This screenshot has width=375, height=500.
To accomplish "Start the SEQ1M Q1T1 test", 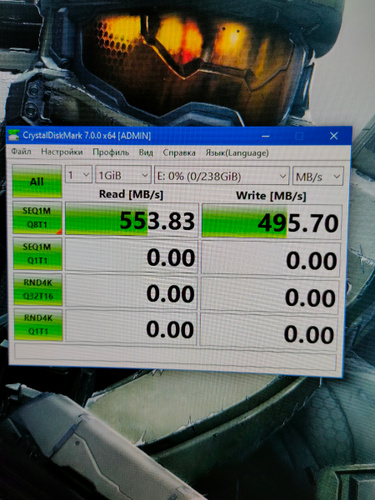I will pyautogui.click(x=38, y=254).
